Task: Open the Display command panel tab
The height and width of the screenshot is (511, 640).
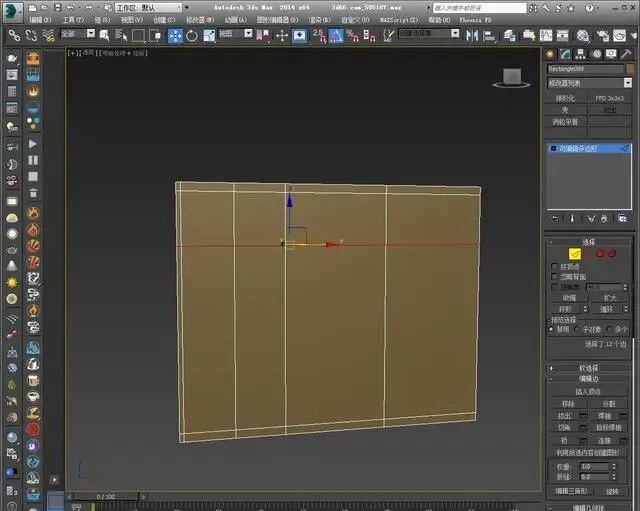Action: click(611, 54)
